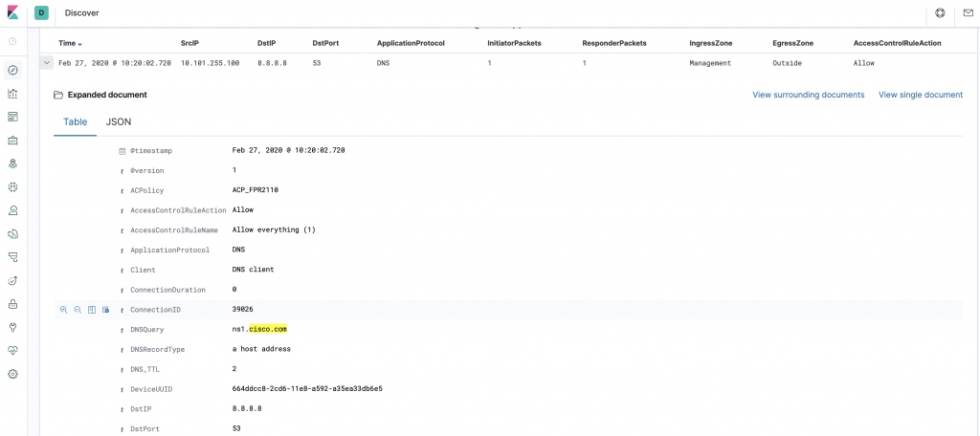Switch to the JSON tab
Screen dimensions: 980x436
pyautogui.click(x=119, y=122)
